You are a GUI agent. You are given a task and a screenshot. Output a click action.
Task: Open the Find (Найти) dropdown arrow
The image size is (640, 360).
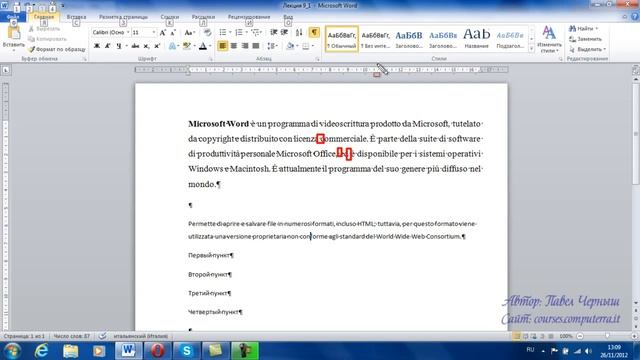click(597, 29)
